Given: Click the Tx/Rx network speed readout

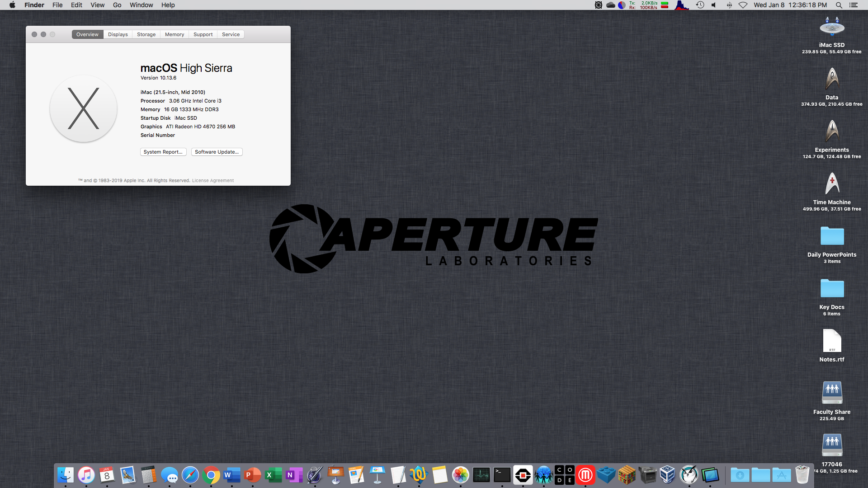Looking at the screenshot, I should 643,5.
